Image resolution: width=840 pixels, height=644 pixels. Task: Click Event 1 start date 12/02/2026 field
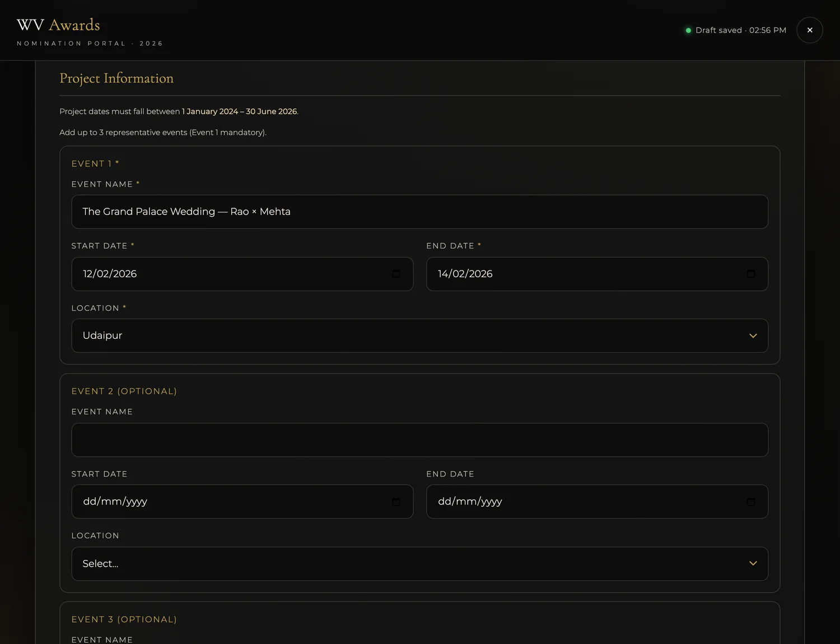coord(242,274)
